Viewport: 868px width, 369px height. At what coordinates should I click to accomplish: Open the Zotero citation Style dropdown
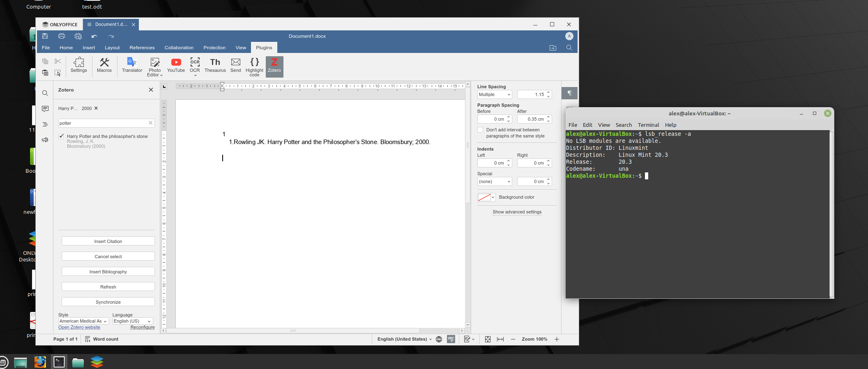click(x=83, y=321)
